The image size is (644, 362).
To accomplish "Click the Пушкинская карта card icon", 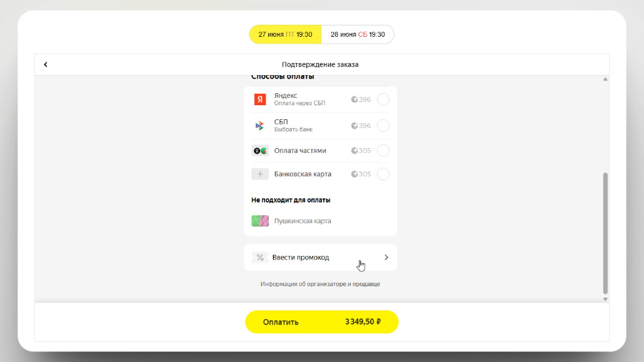I will (x=260, y=221).
